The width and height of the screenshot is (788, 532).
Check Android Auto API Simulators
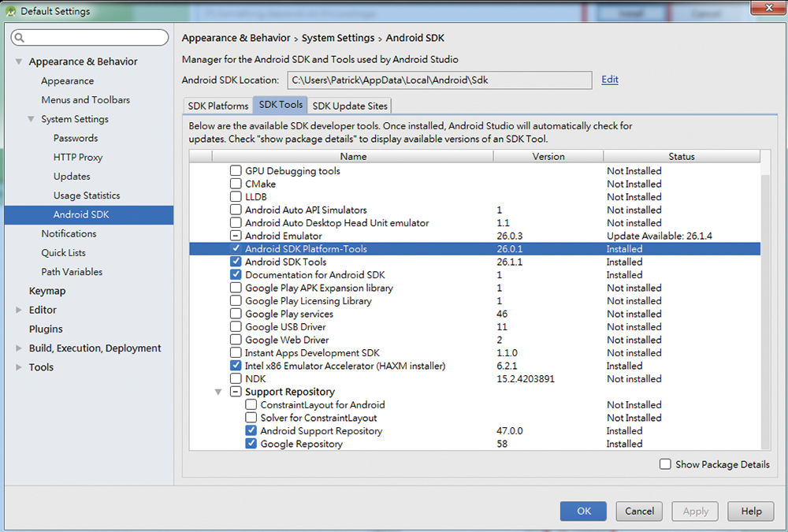point(236,210)
